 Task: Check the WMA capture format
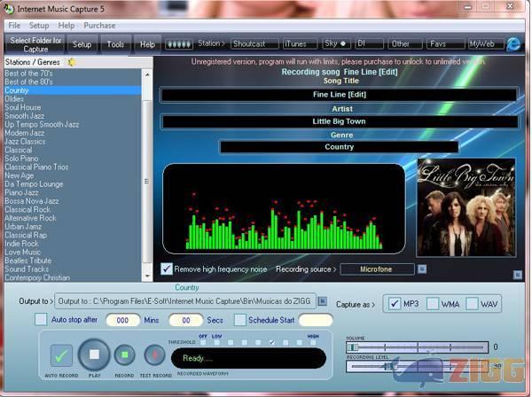(433, 304)
